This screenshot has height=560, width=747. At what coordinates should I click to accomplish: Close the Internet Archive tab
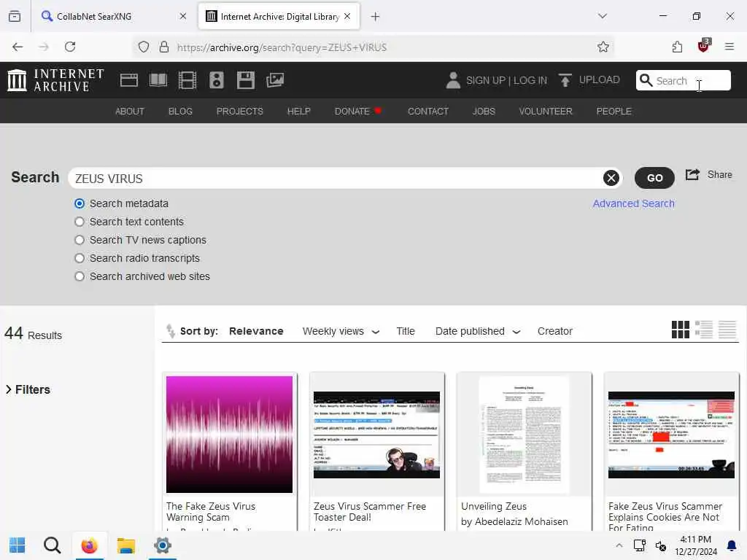[x=347, y=16]
